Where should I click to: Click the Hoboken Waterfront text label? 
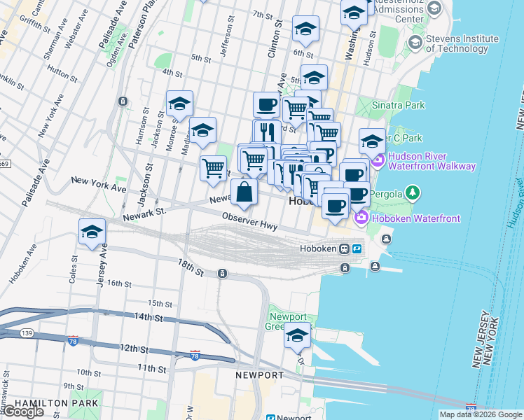tap(416, 218)
